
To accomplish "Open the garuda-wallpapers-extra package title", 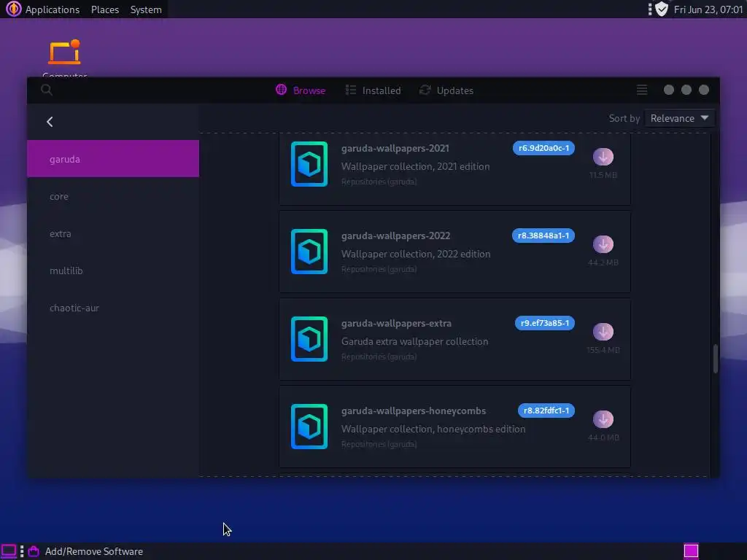I will 396,323.
